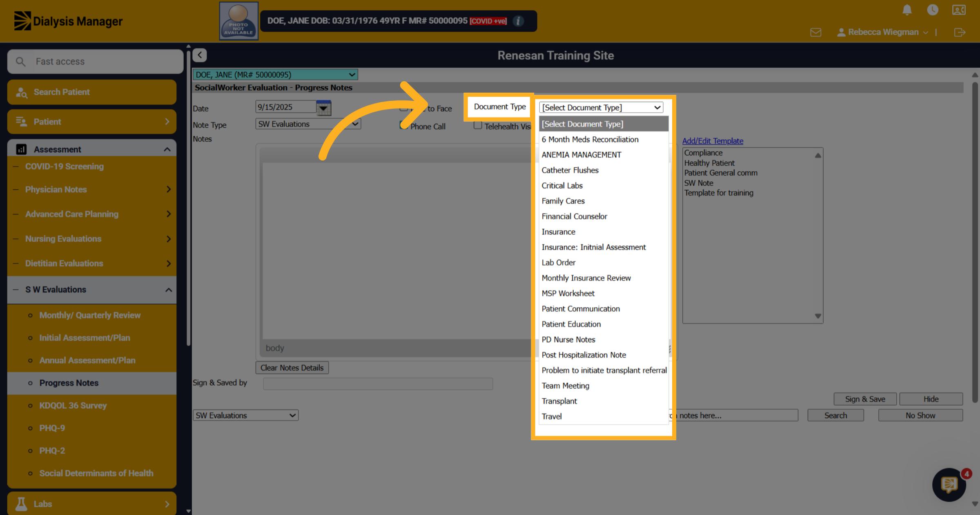Open Monthly/ Quarterly Review item

(x=90, y=315)
